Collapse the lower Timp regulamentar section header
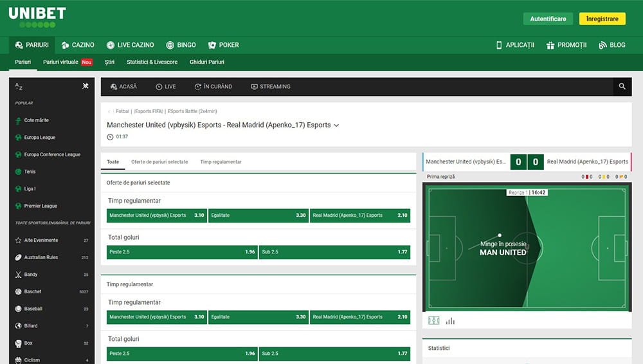Viewport: 643px width, 364px height. [258, 284]
